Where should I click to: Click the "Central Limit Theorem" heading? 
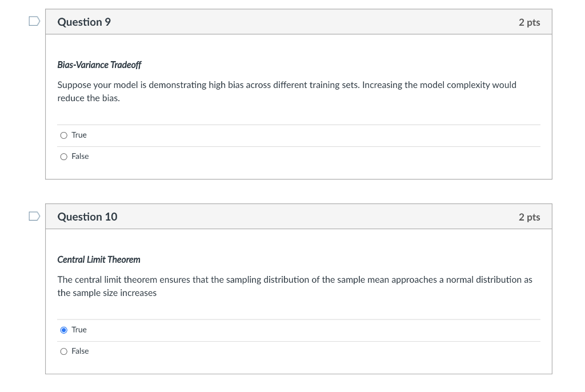pyautogui.click(x=99, y=260)
